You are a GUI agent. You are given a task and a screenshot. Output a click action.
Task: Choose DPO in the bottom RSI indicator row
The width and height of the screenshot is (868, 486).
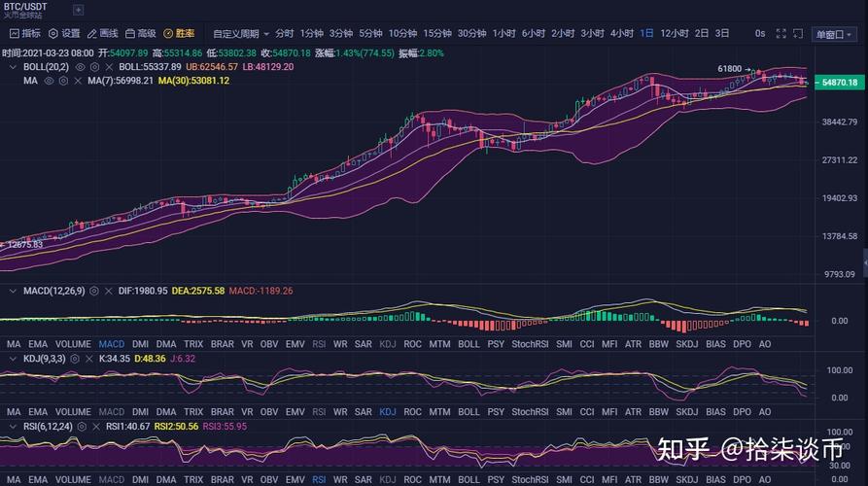(x=742, y=480)
